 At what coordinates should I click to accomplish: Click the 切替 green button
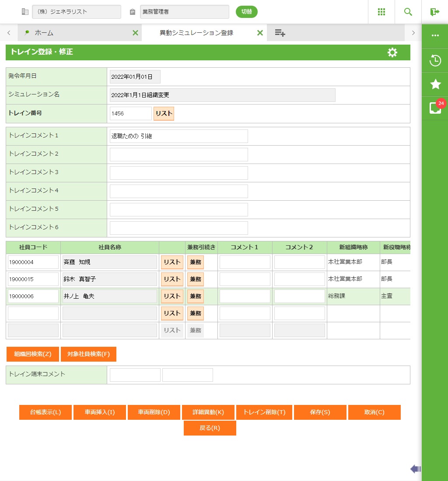pos(246,12)
